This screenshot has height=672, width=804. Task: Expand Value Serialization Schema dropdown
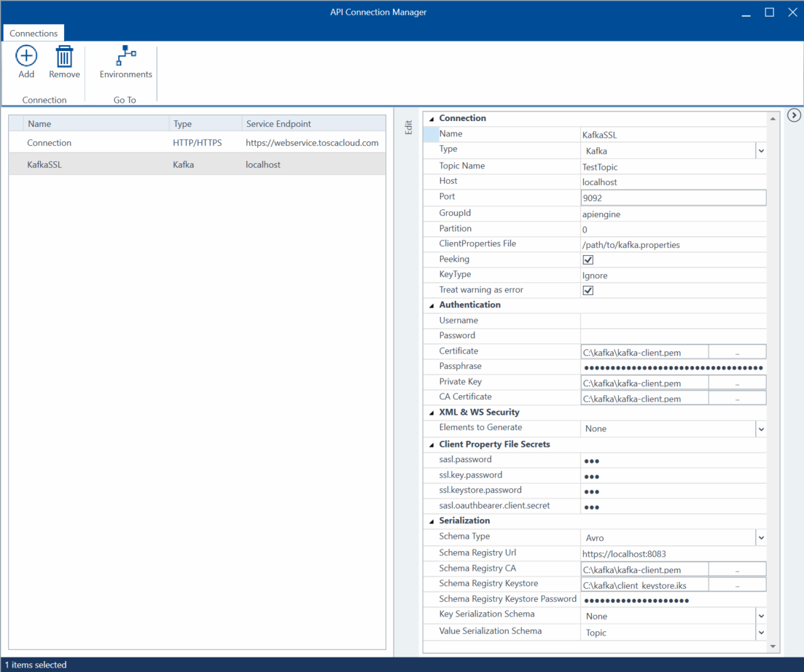coord(760,633)
